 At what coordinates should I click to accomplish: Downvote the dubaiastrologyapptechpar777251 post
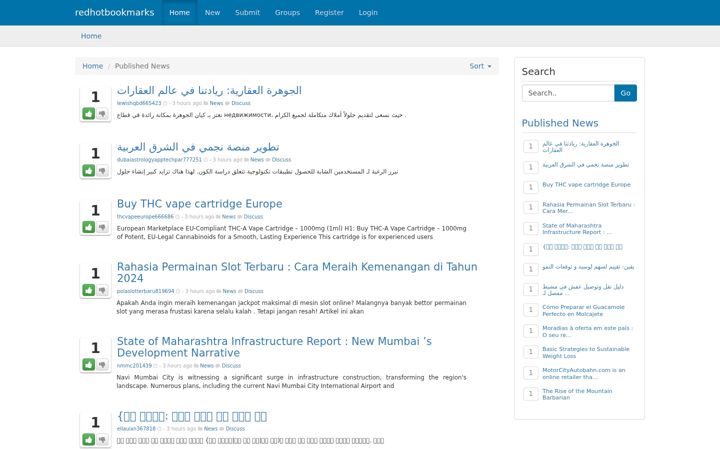coord(102,170)
